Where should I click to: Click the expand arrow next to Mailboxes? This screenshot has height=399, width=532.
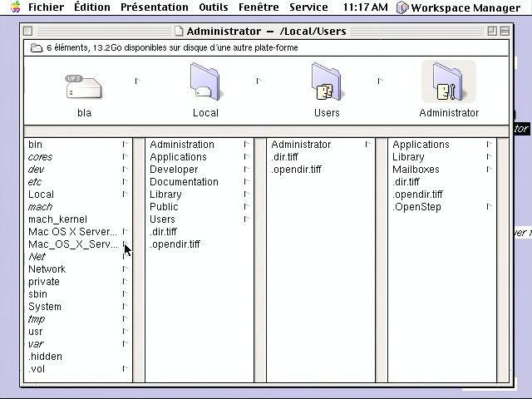coord(490,169)
